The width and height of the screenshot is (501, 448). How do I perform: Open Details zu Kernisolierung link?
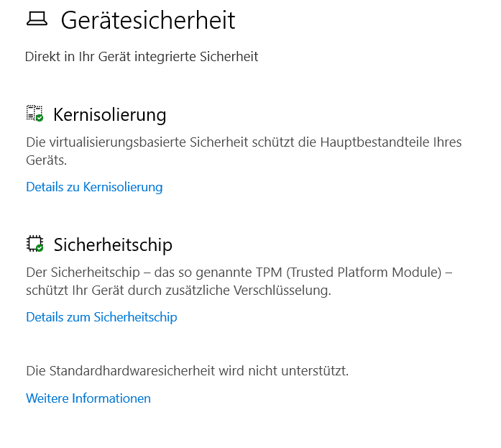[94, 187]
